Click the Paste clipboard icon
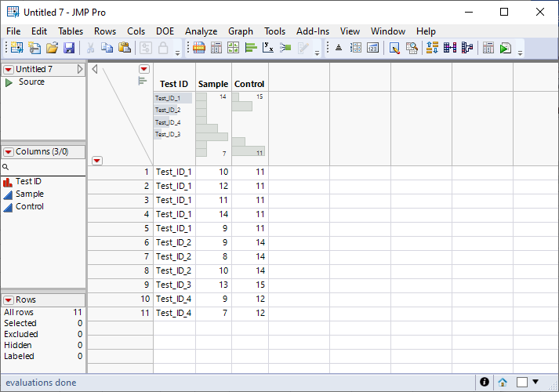The width and height of the screenshot is (559, 392). 125,47
